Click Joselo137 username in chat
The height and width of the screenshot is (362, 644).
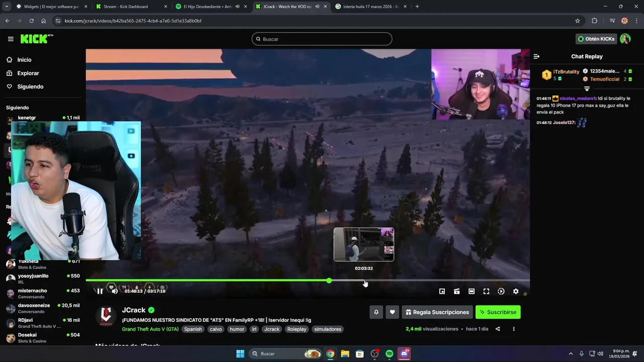[563, 123]
